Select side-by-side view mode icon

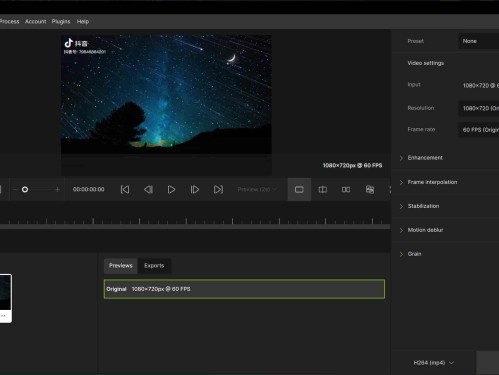(x=346, y=189)
